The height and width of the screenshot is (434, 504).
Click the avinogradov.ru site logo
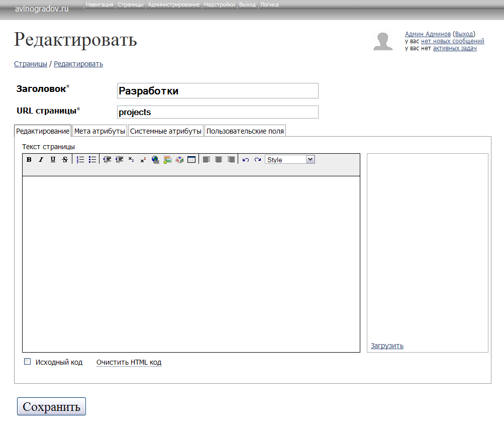coord(42,9)
